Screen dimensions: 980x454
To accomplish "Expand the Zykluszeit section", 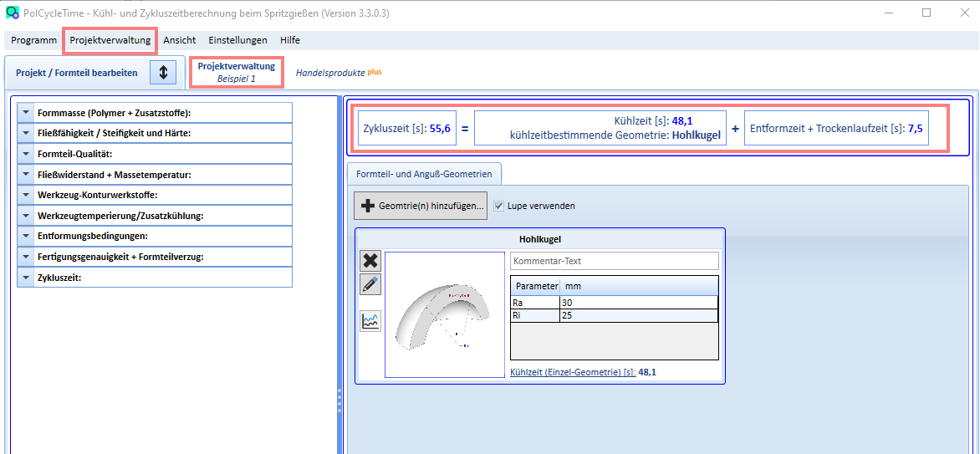I will pos(155,278).
